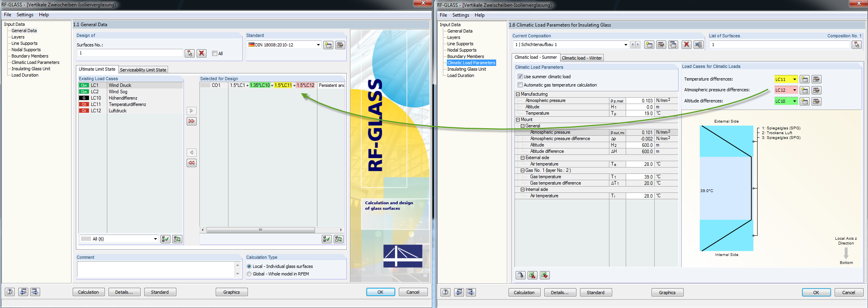Click the pick surfaces icon beside Surfaces No.
Image resolution: width=868 pixels, height=308 pixels.
pyautogui.click(x=189, y=53)
